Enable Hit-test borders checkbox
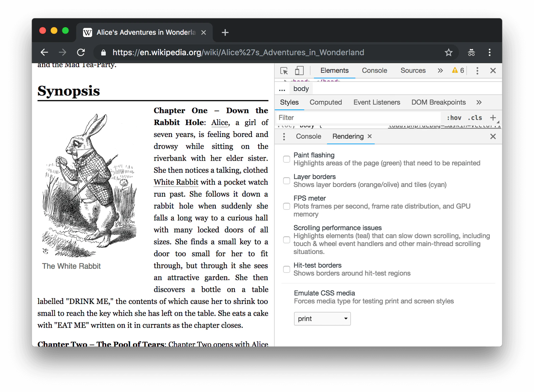Viewport: 534px width, 392px height. [x=286, y=269]
